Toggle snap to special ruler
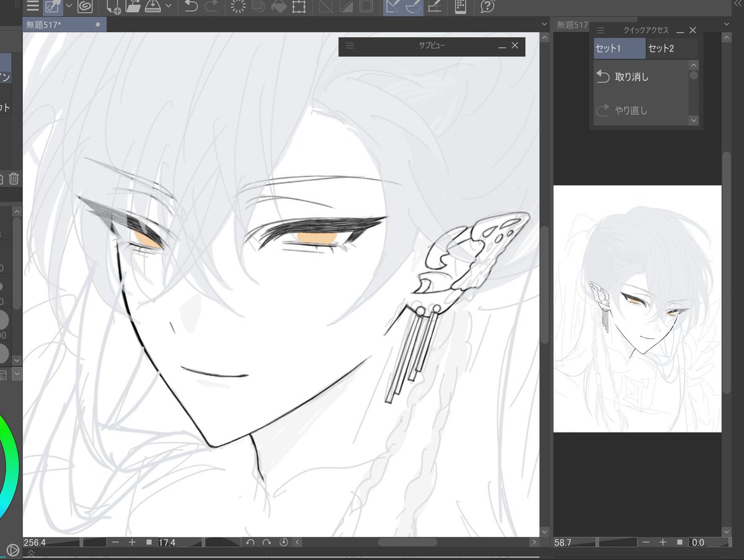744x560 pixels. point(413,7)
